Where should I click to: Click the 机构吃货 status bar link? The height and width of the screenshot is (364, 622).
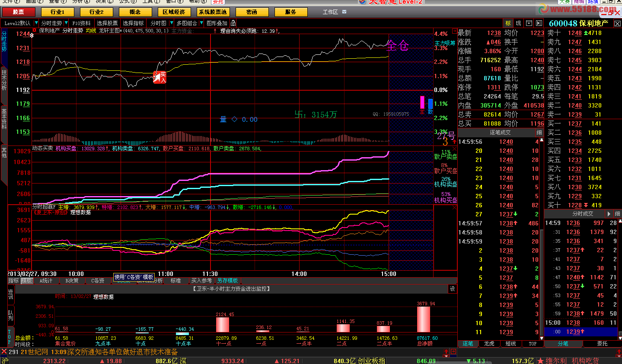(585, 361)
